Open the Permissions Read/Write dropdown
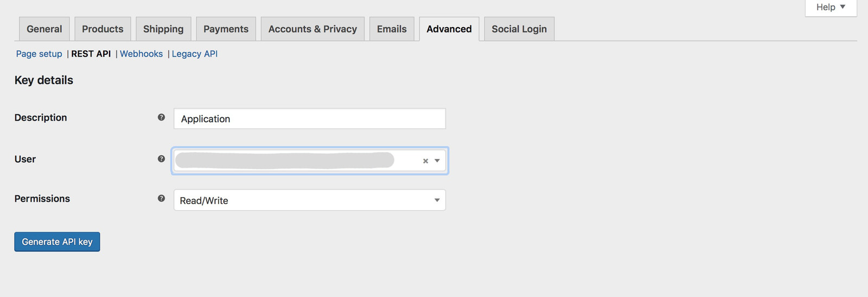The image size is (868, 297). 309,200
